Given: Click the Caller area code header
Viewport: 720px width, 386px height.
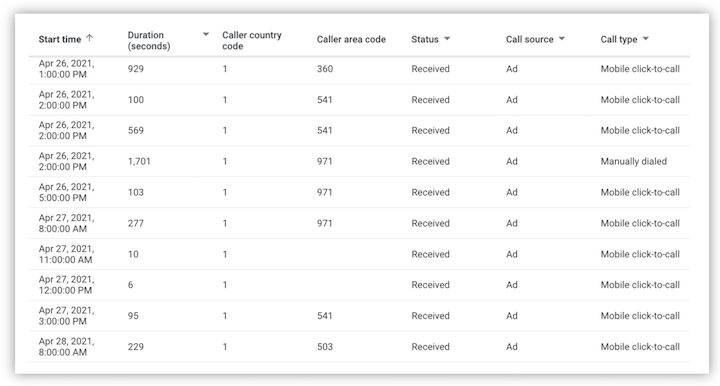Looking at the screenshot, I should [351, 39].
